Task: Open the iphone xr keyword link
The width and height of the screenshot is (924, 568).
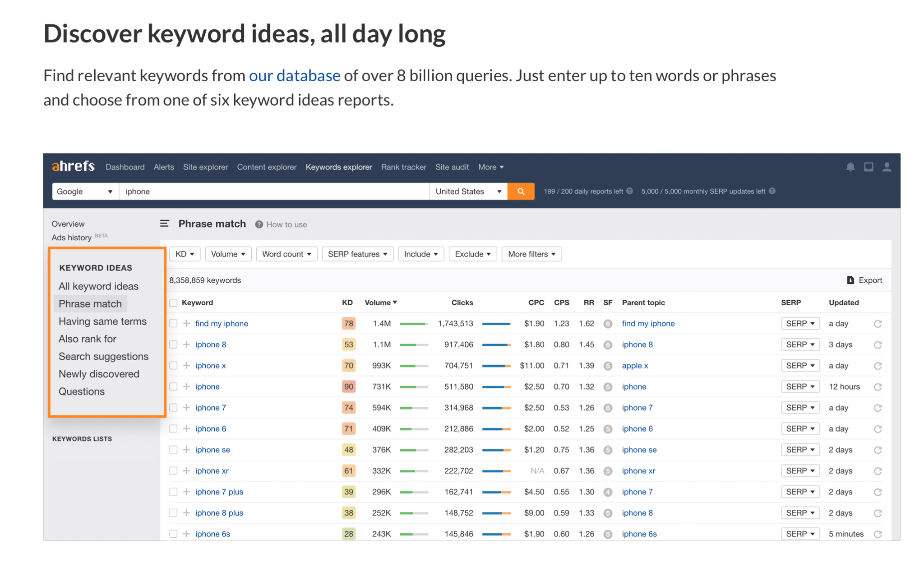Action: click(212, 470)
